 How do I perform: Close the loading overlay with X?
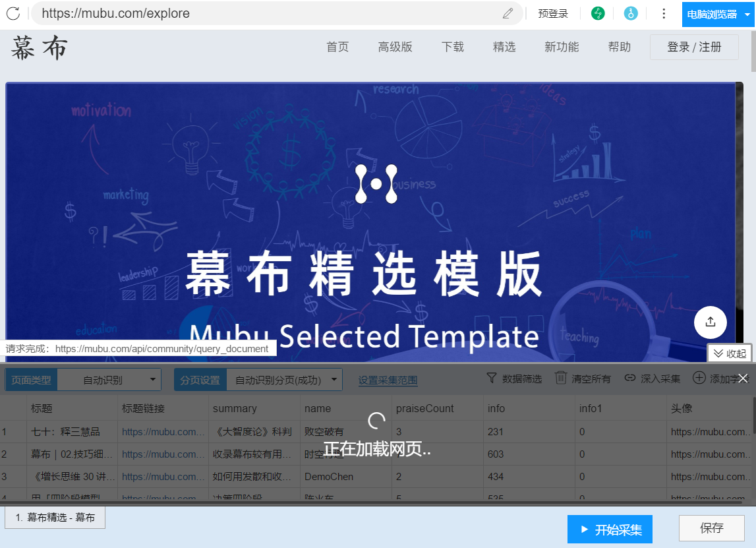[743, 379]
